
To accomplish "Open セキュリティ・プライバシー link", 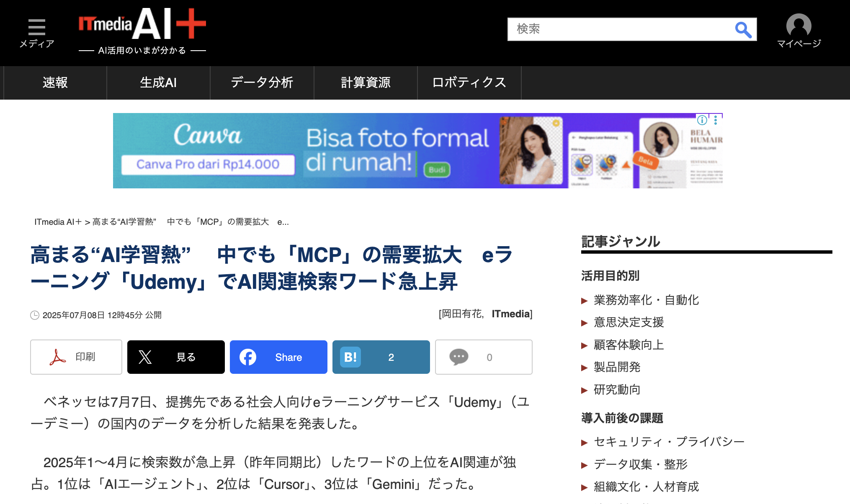I will [669, 442].
